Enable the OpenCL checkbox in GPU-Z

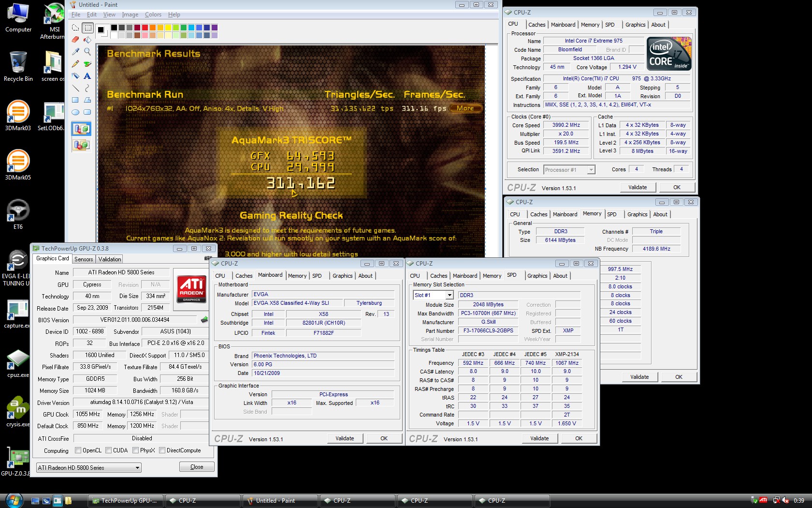click(x=78, y=450)
